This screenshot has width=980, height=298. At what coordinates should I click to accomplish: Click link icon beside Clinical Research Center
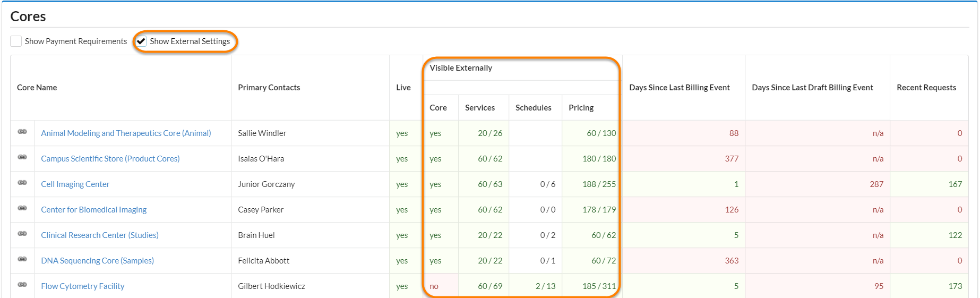[22, 234]
